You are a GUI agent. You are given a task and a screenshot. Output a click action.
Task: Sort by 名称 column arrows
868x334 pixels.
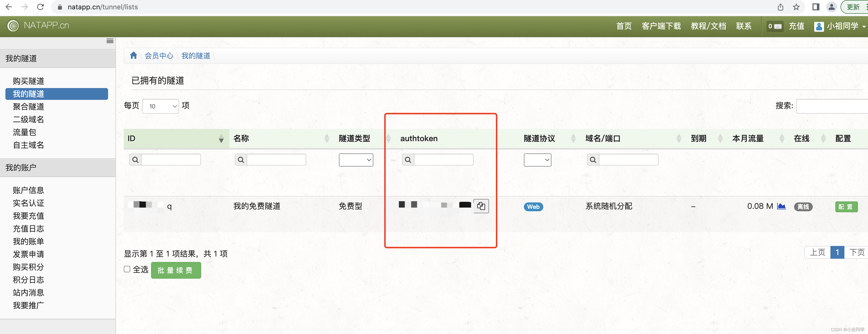[326, 138]
